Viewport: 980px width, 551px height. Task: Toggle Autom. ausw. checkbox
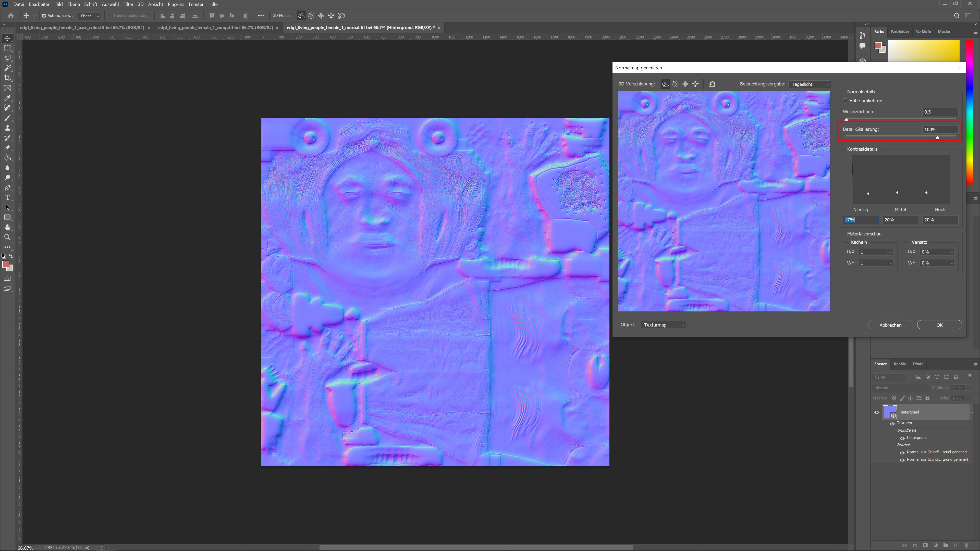point(44,16)
